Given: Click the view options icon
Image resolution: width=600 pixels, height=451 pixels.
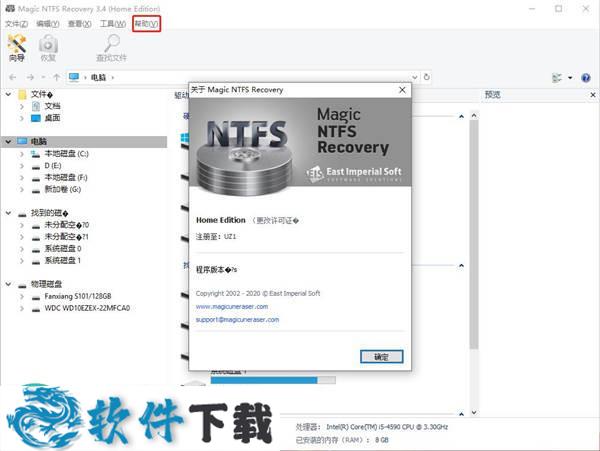Looking at the screenshot, I should pos(557,78).
